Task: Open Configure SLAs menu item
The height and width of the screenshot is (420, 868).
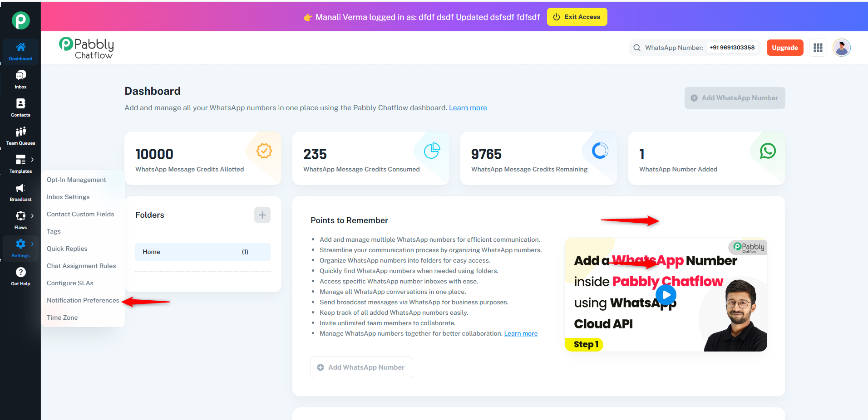Action: pyautogui.click(x=70, y=283)
